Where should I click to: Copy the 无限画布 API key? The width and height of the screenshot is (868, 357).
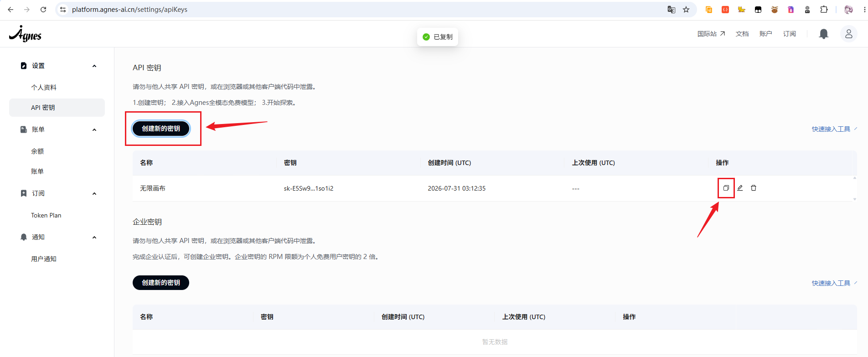[726, 188]
